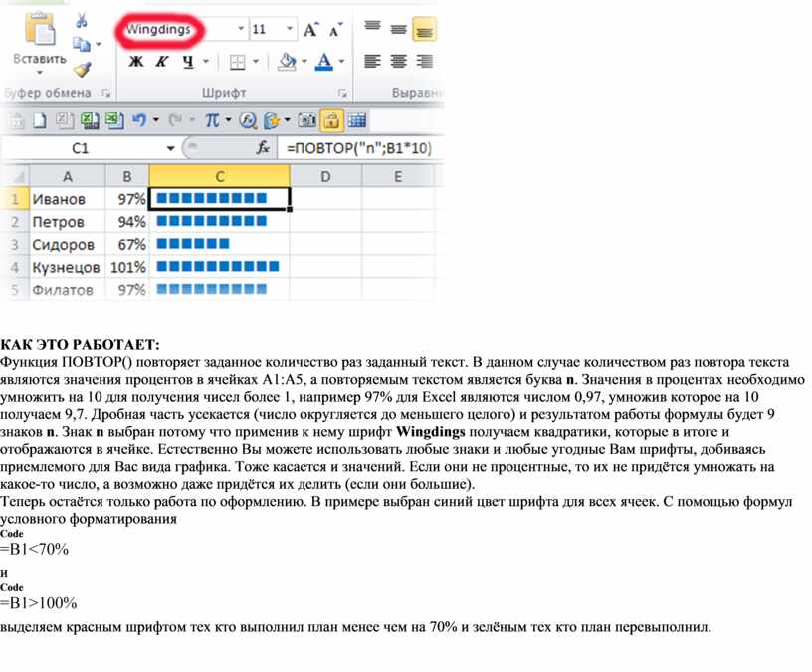
Task: Click the code line =B1<70%
Action: (34, 549)
